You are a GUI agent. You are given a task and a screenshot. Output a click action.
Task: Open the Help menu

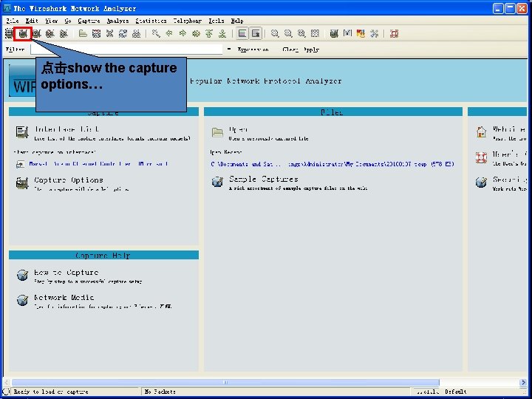click(x=237, y=21)
